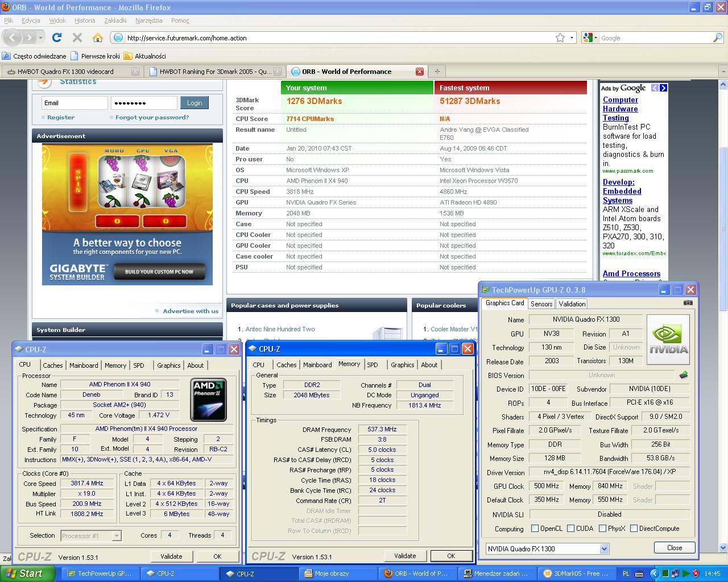
Task: Click Forgot your password link
Action: 152,117
